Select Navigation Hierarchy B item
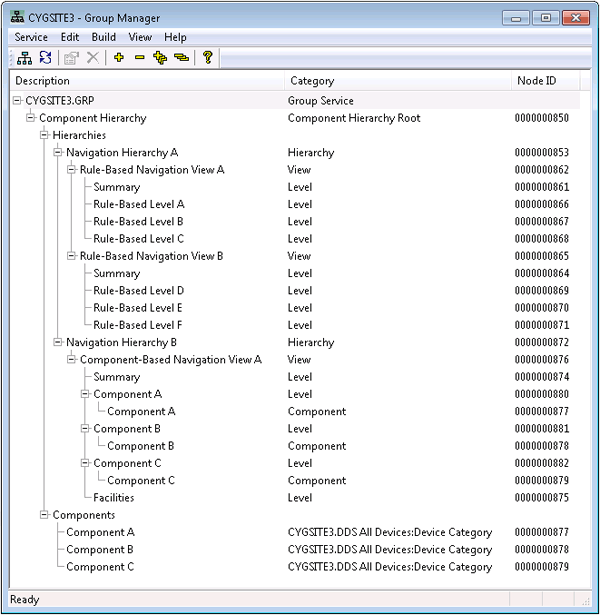Viewport: 600px width, 615px height. coord(121,342)
